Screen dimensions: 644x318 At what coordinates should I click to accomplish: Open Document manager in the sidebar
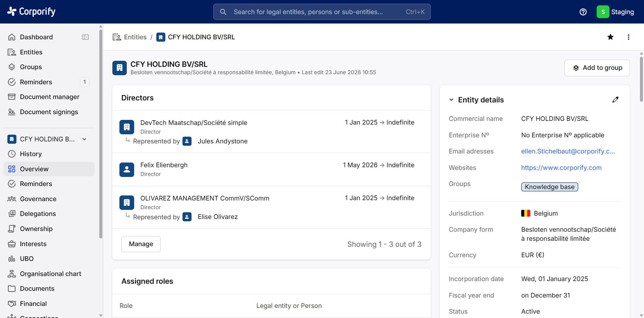[x=49, y=97]
